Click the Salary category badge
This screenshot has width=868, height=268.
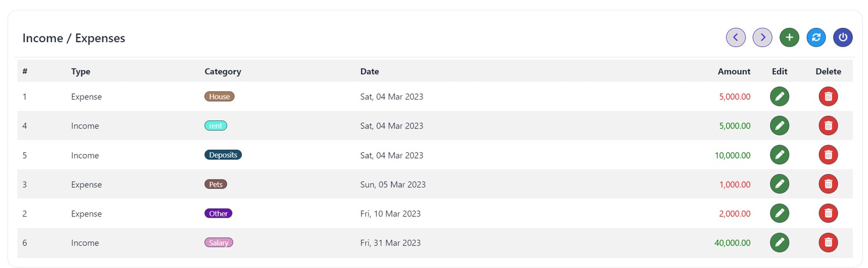tap(219, 243)
